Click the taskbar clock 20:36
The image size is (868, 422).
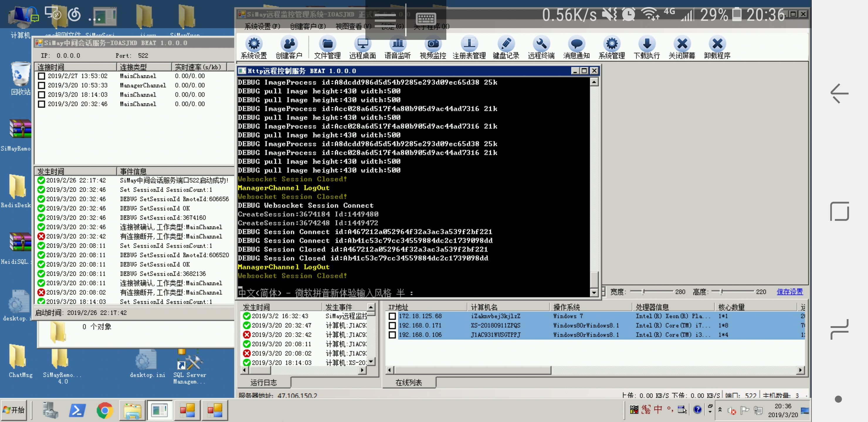tap(783, 410)
